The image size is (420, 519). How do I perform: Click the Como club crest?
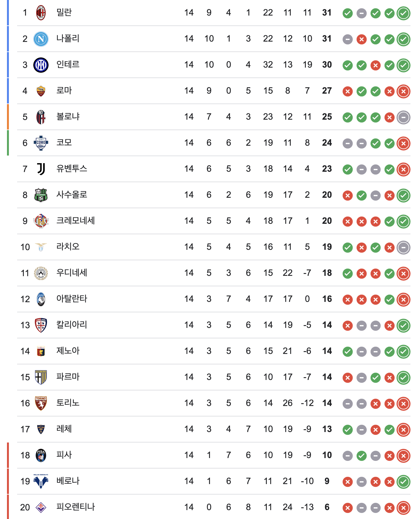pos(41,143)
